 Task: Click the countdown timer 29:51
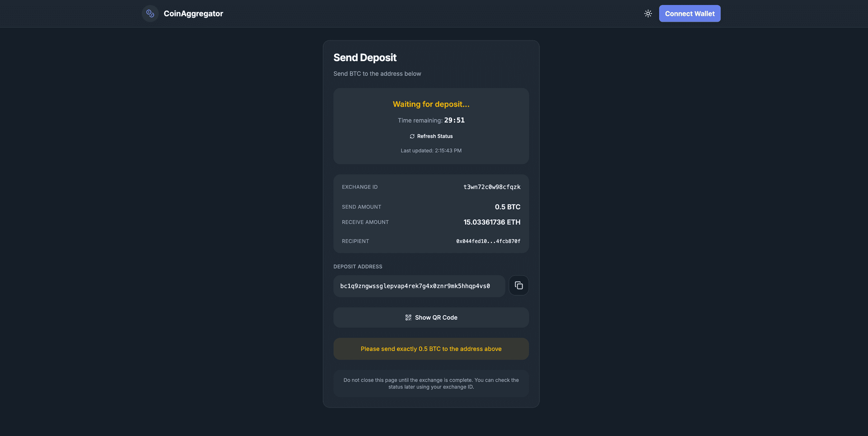click(454, 120)
